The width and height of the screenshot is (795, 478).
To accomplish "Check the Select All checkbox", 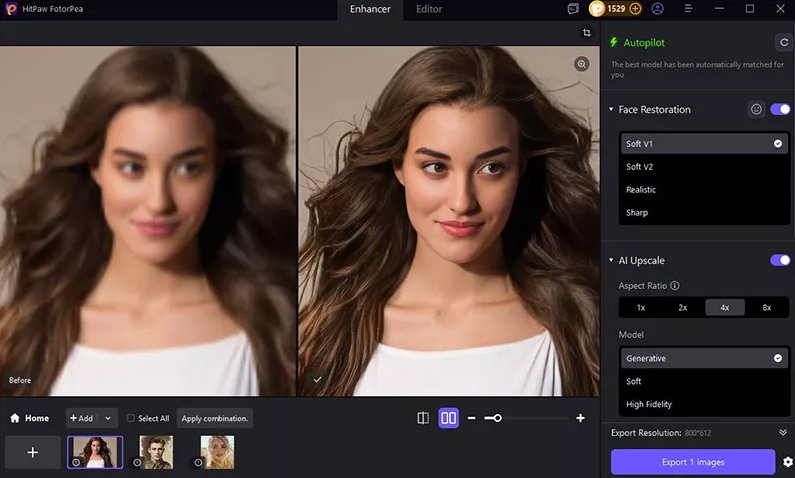I will (131, 418).
